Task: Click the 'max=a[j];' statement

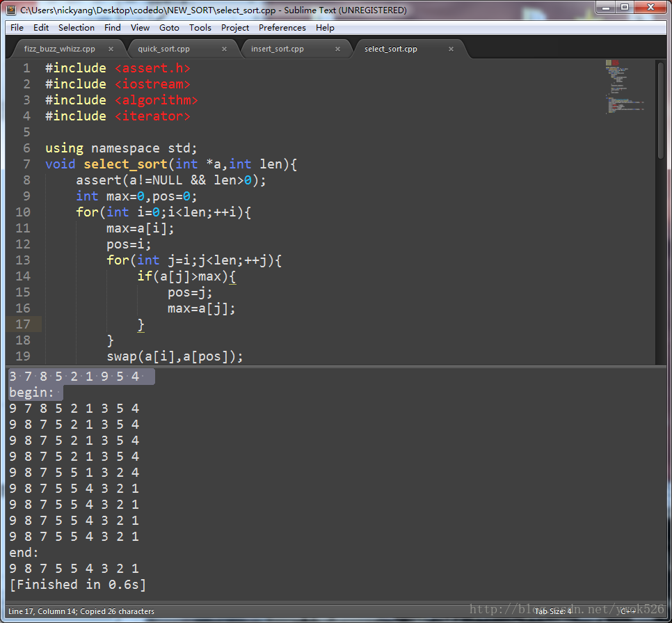Action: coord(202,308)
